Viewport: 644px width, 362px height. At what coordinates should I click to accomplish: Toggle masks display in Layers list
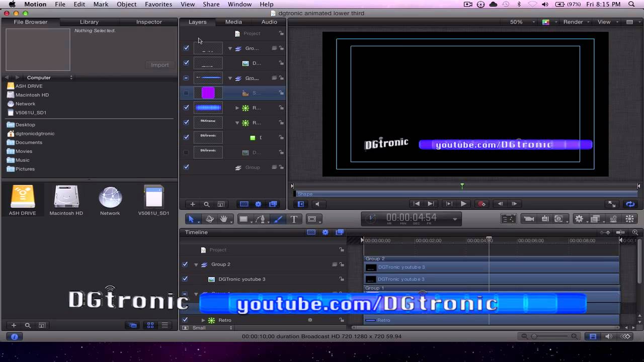(x=244, y=204)
